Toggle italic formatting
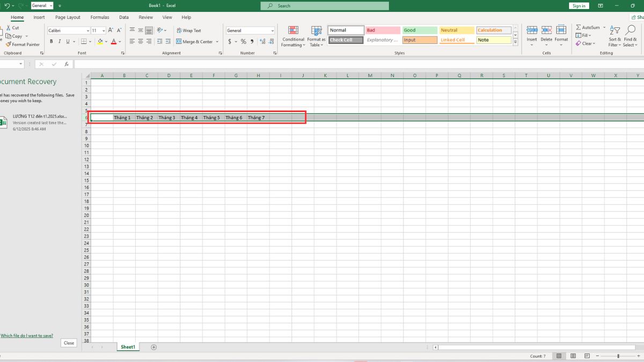Image resolution: width=644 pixels, height=362 pixels. [x=59, y=41]
